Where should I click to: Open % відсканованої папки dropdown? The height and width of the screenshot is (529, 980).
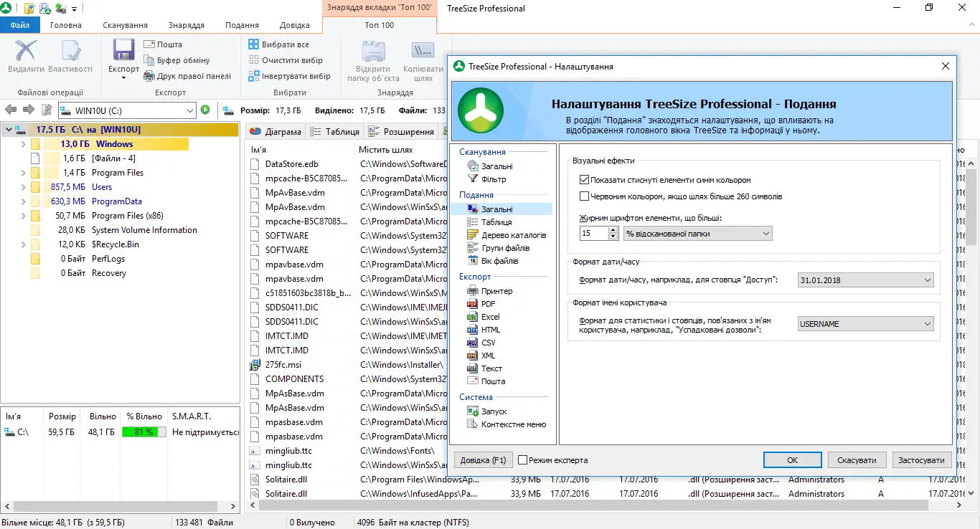(x=698, y=233)
